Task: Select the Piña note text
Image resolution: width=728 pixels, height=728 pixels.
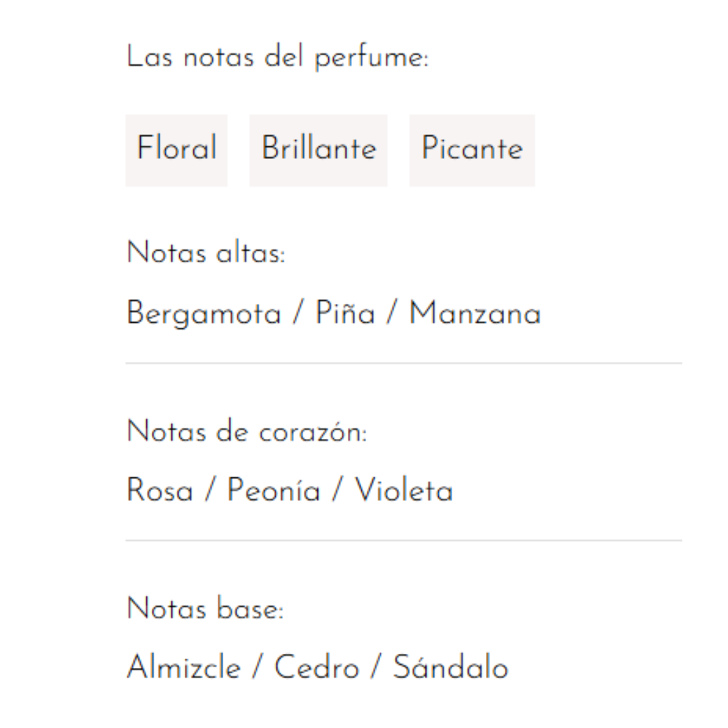Action: pyautogui.click(x=345, y=314)
